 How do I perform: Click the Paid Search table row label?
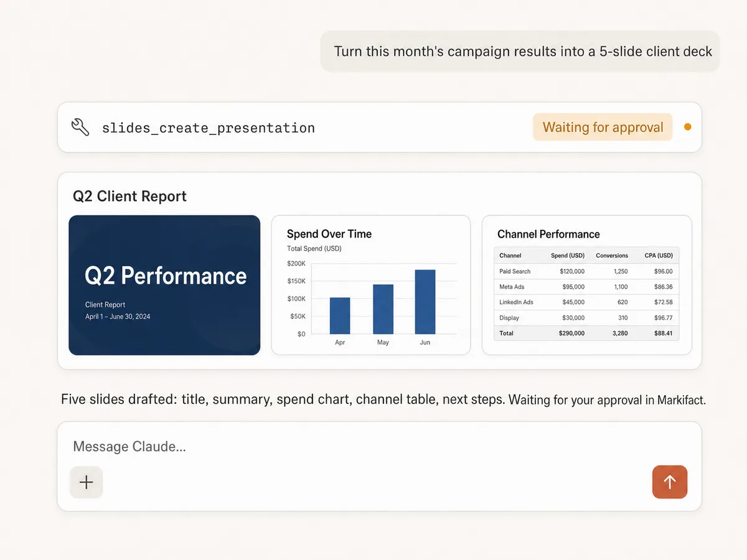click(515, 271)
